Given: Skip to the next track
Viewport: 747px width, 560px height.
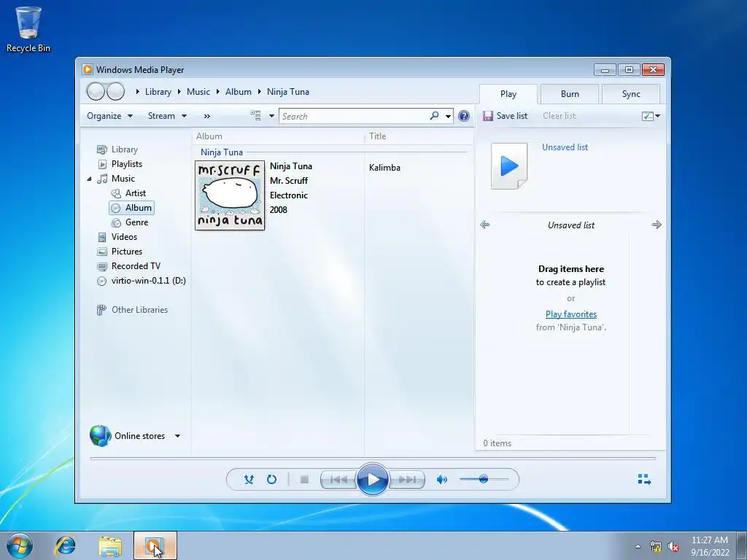Looking at the screenshot, I should click(406, 480).
